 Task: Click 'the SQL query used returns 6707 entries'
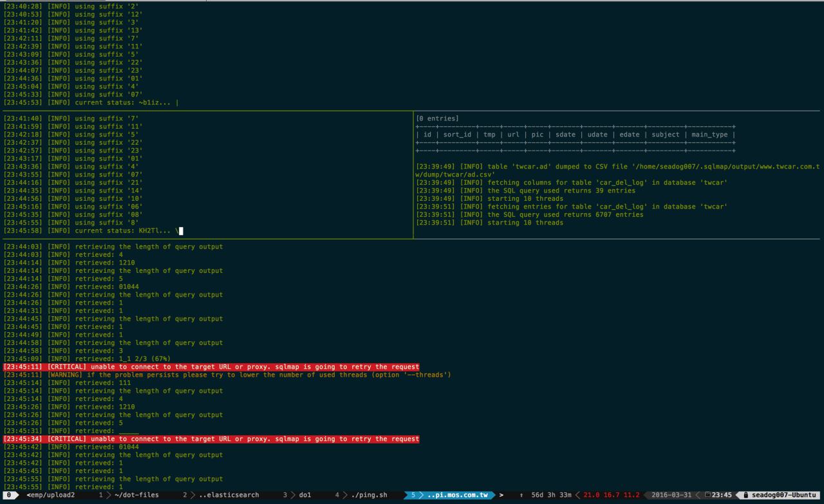(x=529, y=215)
